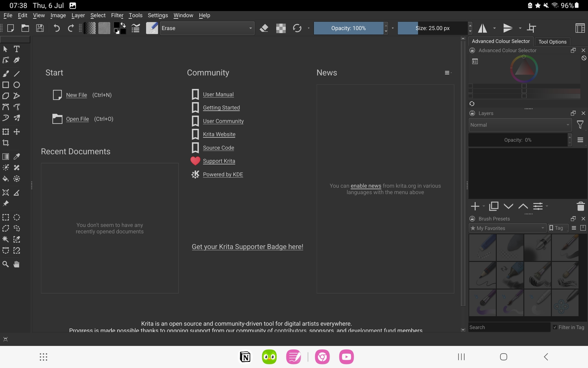Screen dimensions: 588x368
Task: Select the Transform tool
Action: (x=6, y=132)
